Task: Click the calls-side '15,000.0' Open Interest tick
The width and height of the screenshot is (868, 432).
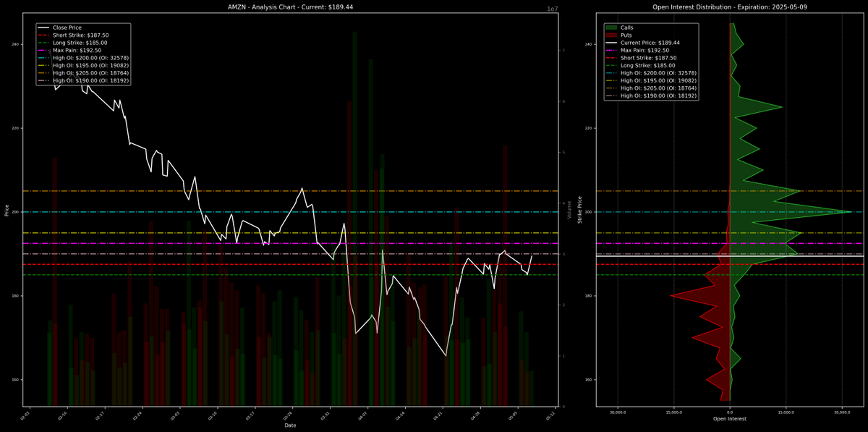Action: pyautogui.click(x=786, y=412)
